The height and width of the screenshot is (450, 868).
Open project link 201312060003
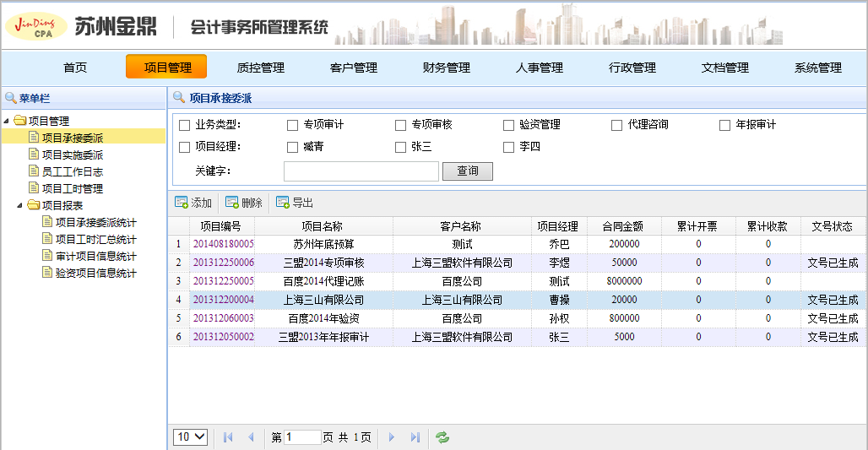point(223,318)
